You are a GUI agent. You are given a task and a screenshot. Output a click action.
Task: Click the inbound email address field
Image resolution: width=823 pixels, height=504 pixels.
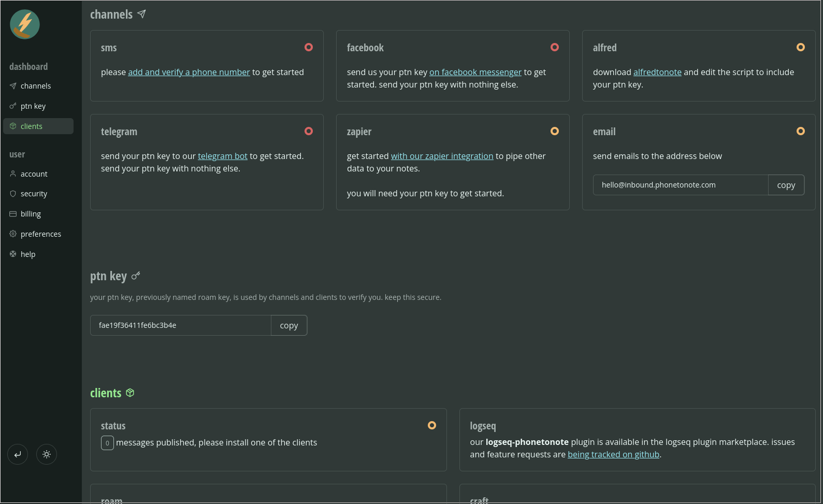point(681,185)
